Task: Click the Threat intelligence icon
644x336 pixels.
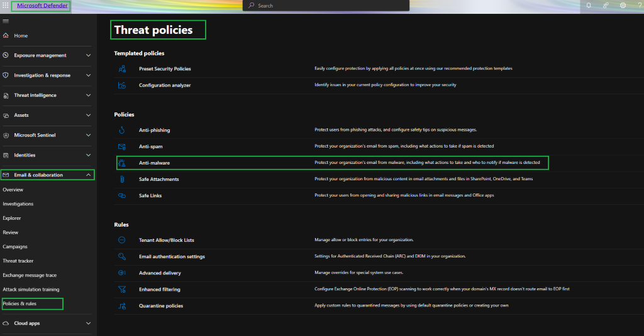Action: [6, 95]
